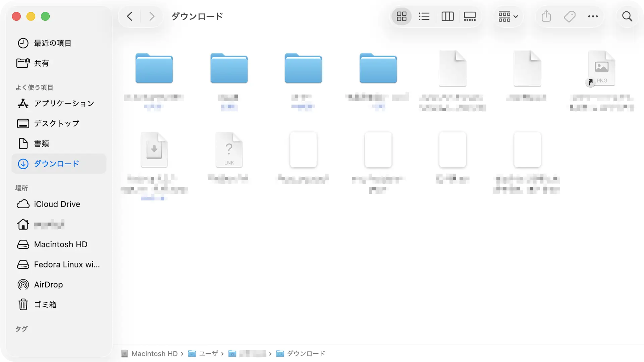The width and height of the screenshot is (644, 362).
Task: Switch to list view in the toolbar
Action: point(424,16)
